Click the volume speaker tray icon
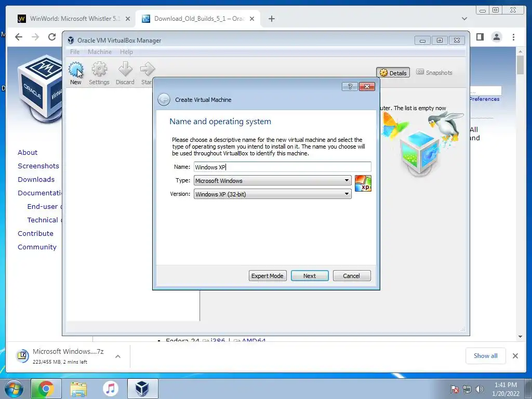The width and height of the screenshot is (532, 399). (x=479, y=389)
